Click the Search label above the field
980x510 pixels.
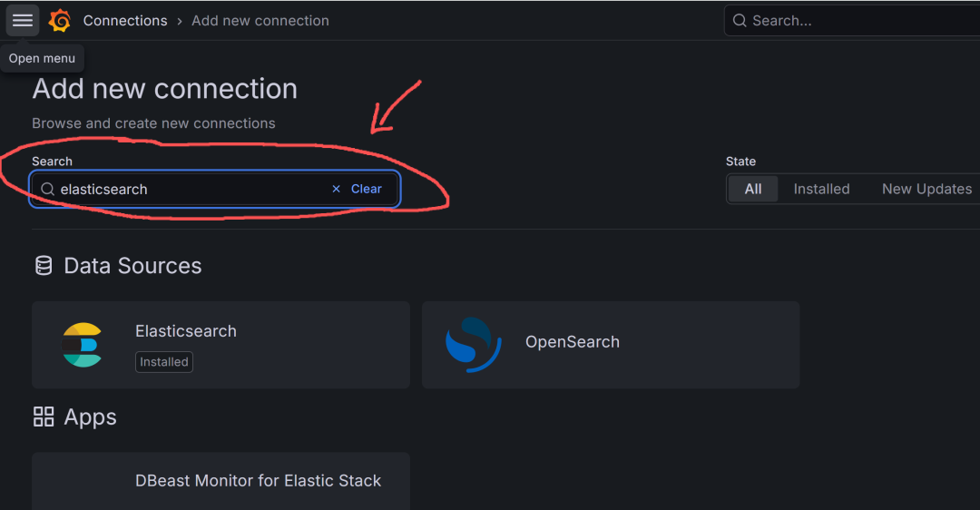[x=52, y=162]
